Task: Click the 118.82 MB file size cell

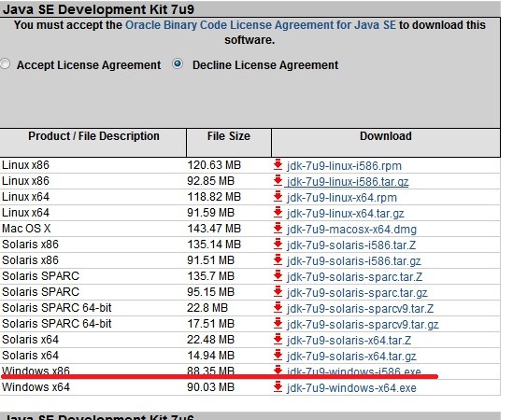Action: 214,196
